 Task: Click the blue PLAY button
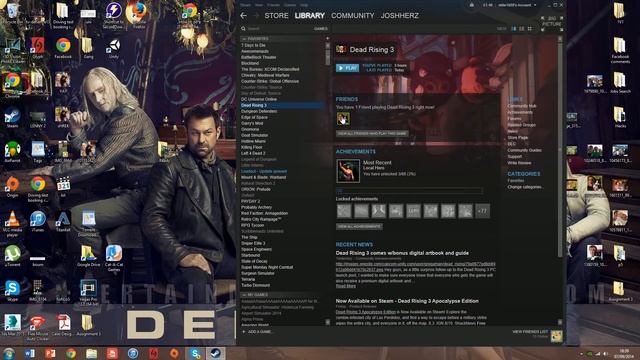pos(347,68)
